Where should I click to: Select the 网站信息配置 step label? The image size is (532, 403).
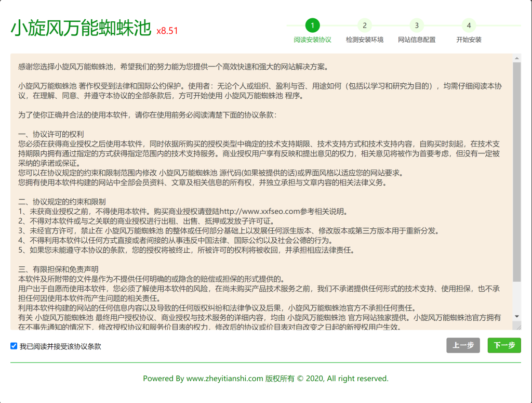(x=417, y=40)
